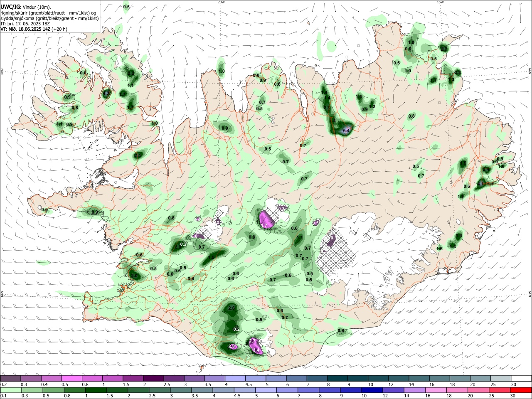Viewport: 532px width, 399px height.
Task: Click the "VT: Mið. 18.06.2025 14Z (+20 h)" text
Action: pos(34,29)
